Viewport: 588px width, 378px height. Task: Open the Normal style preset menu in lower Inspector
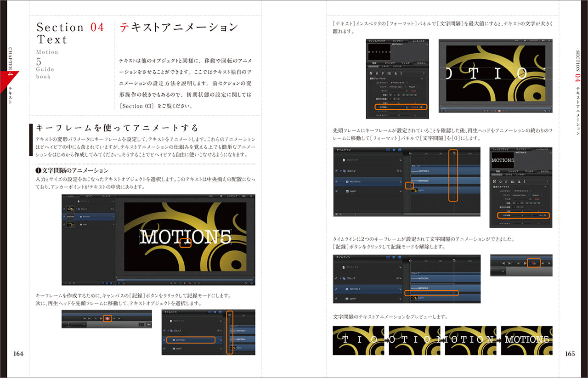point(521,181)
